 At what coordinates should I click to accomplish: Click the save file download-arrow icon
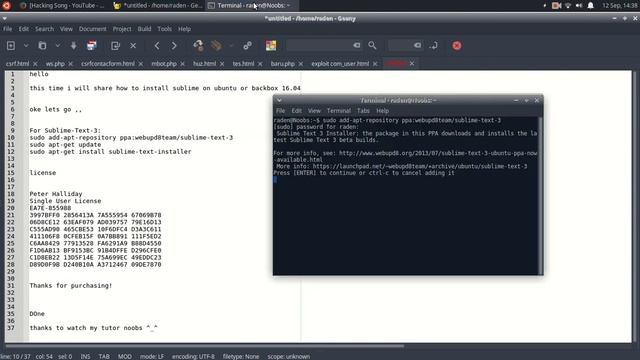[x=73, y=46]
